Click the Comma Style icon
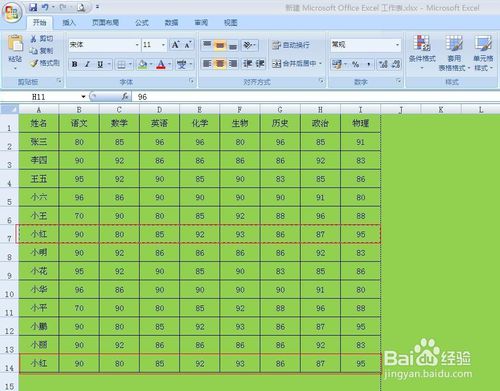500x391 pixels. click(369, 64)
